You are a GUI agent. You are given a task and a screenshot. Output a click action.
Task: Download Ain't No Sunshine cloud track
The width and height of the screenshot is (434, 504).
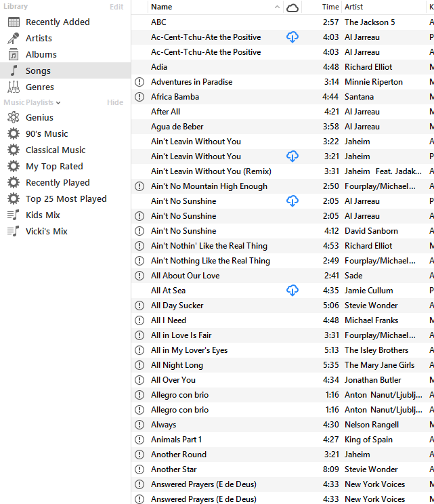pos(292,201)
